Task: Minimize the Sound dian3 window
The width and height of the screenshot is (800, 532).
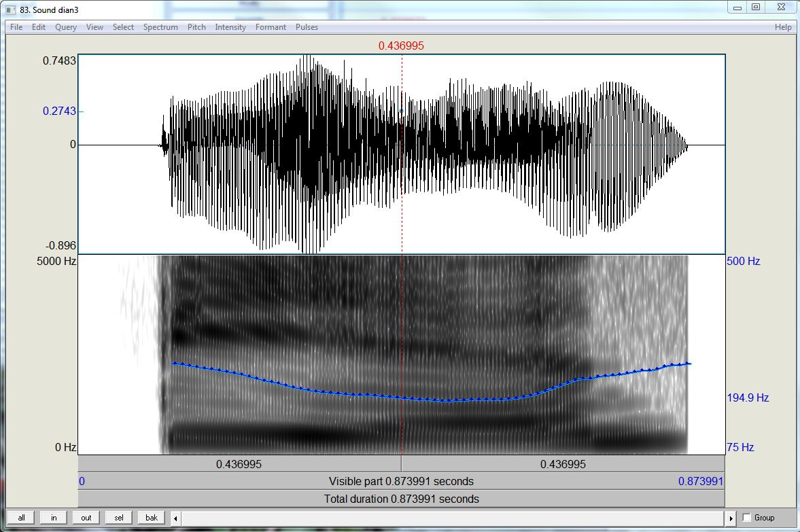Action: coord(737,7)
